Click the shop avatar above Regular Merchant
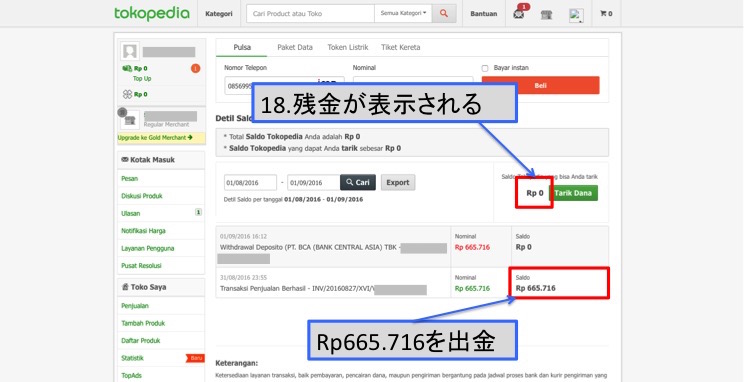Viewport: 750px width, 382px height. pyautogui.click(x=130, y=120)
